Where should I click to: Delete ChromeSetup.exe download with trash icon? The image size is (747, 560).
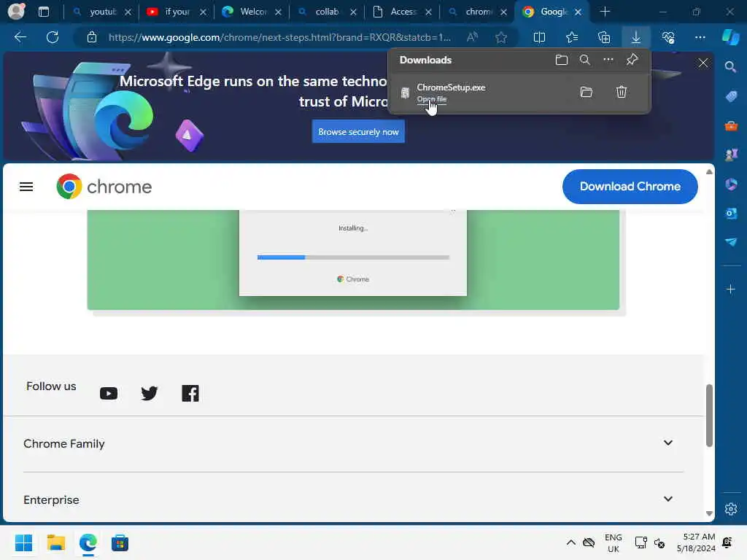click(x=622, y=92)
